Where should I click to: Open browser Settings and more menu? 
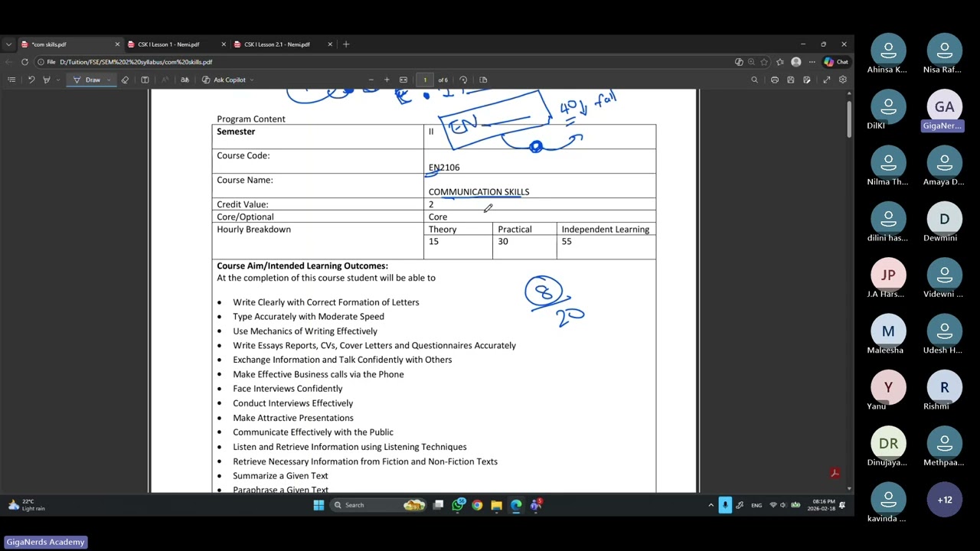812,62
